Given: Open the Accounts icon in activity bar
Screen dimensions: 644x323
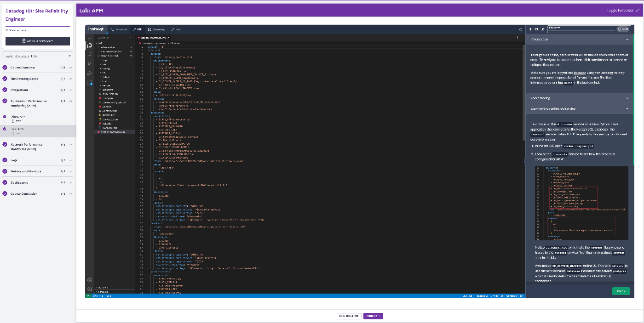Looking at the screenshot, I should pyautogui.click(x=89, y=280).
